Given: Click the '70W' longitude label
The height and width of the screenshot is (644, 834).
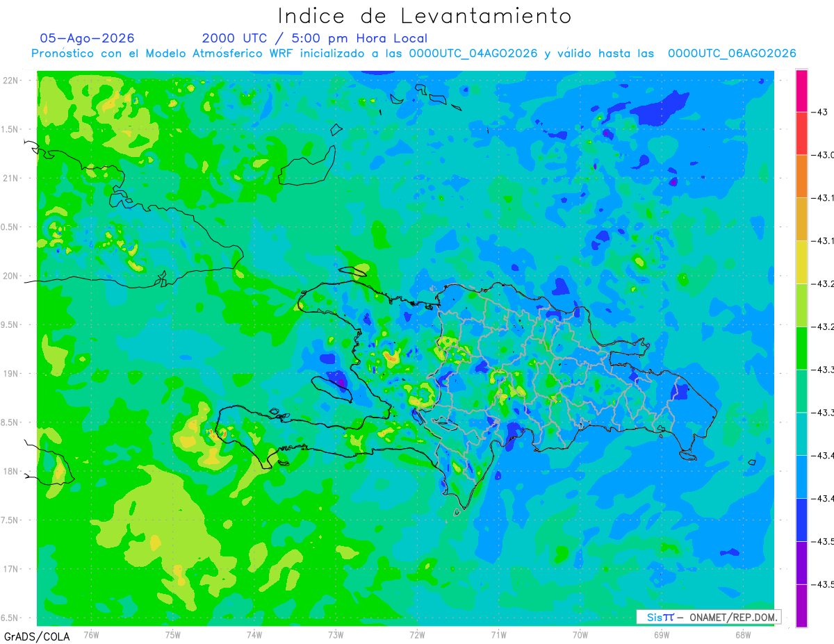Looking at the screenshot, I should [x=580, y=634].
